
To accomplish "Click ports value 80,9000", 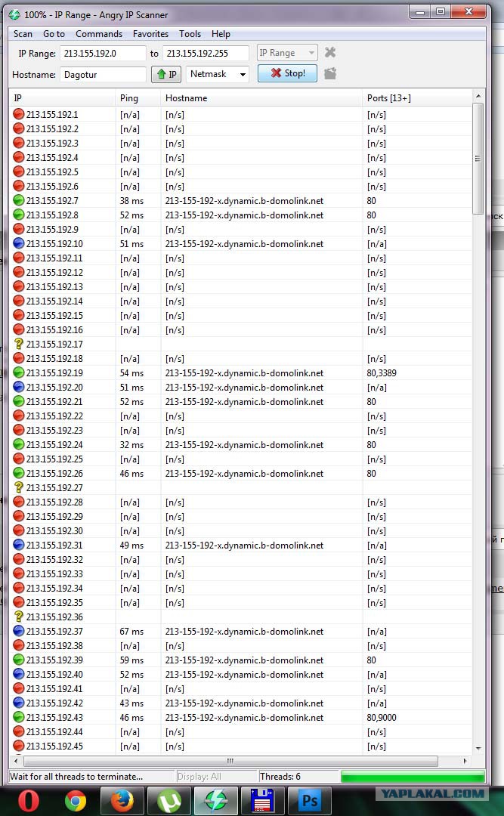I will point(382,718).
